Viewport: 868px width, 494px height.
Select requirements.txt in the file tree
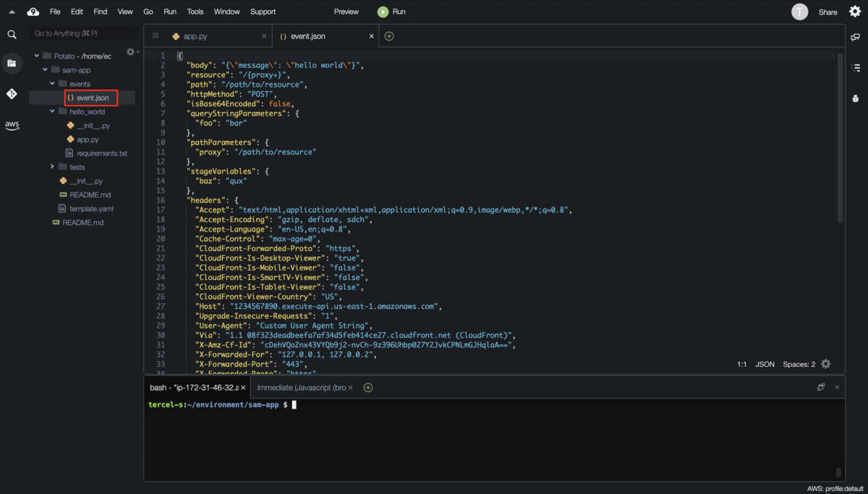[101, 153]
